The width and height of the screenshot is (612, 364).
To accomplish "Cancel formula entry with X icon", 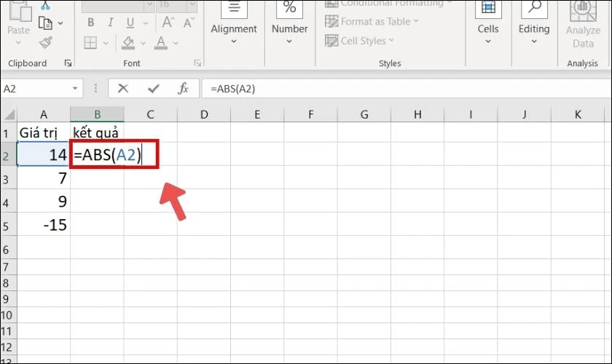I will pyautogui.click(x=123, y=89).
